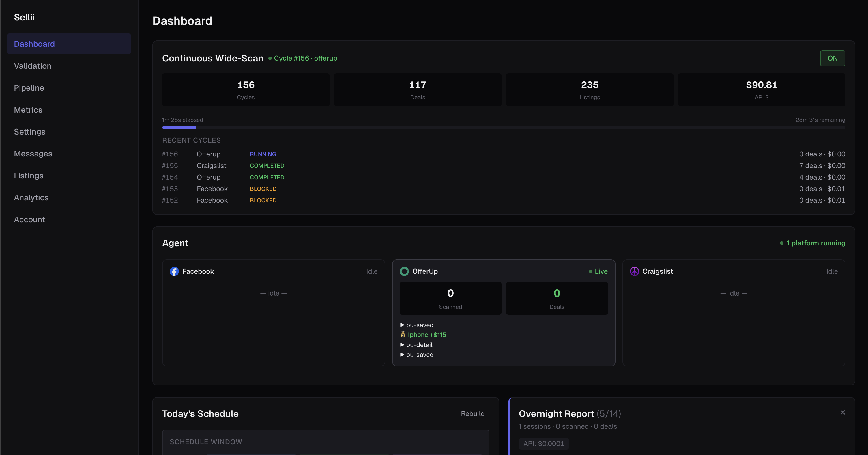Click the SCHEDULE WINDOW header
868x455 pixels.
tap(205, 442)
